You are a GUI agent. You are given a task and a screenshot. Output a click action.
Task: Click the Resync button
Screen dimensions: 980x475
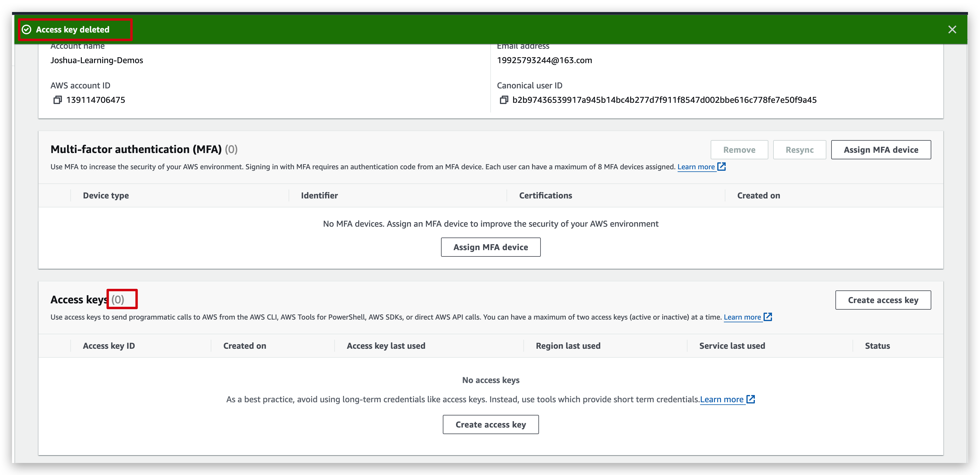click(x=799, y=150)
